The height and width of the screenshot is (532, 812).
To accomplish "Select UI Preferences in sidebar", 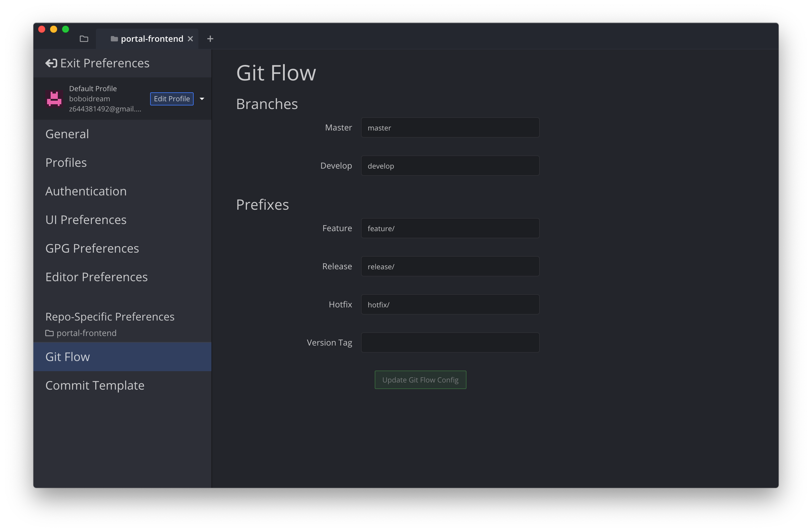I will 86,220.
